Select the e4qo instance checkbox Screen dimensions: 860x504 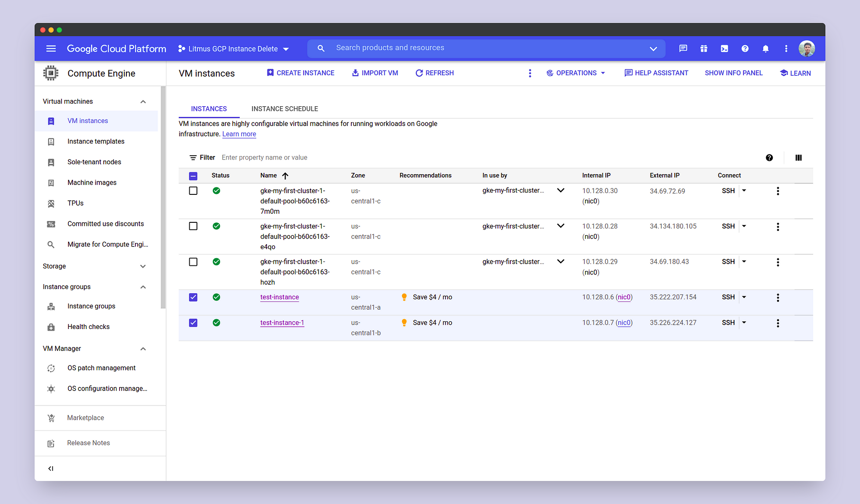click(x=193, y=226)
